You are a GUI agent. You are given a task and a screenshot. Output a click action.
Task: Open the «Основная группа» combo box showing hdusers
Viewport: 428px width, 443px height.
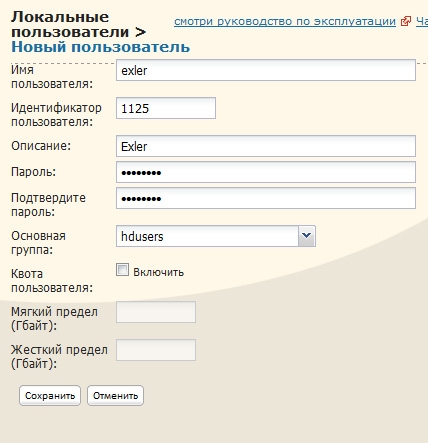coord(216,236)
